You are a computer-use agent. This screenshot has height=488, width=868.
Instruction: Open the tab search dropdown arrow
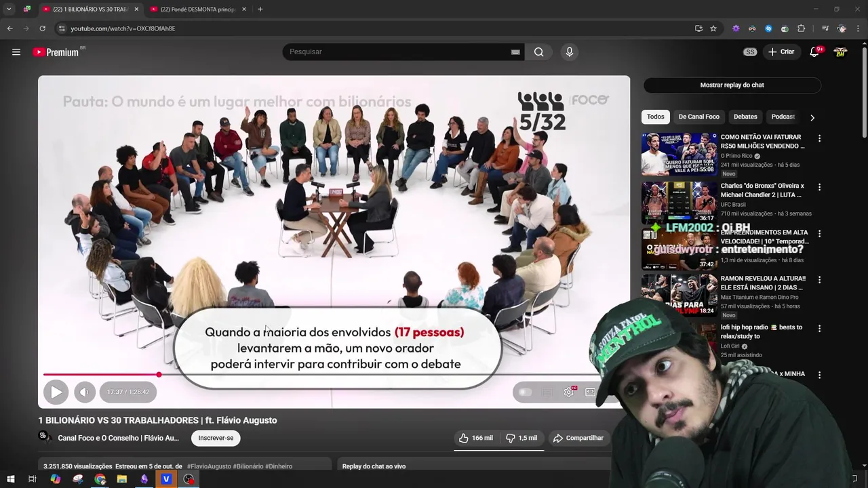[x=9, y=9]
